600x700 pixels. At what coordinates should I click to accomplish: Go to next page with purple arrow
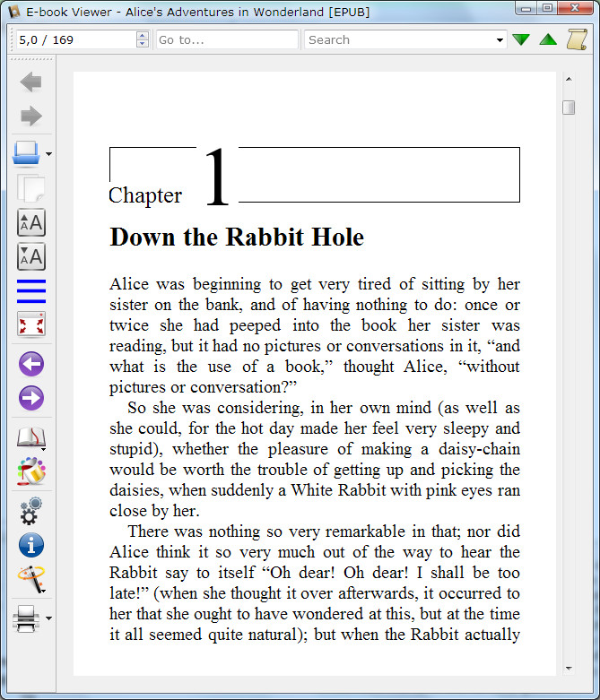30,398
